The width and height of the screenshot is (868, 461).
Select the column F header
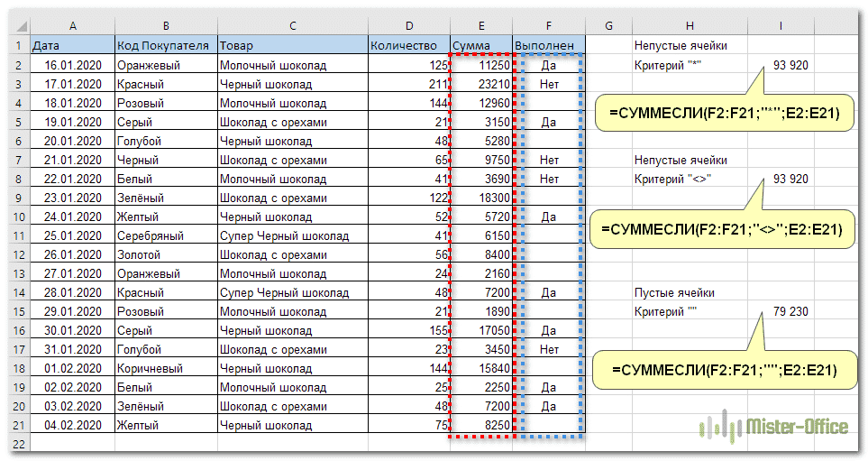coord(548,27)
